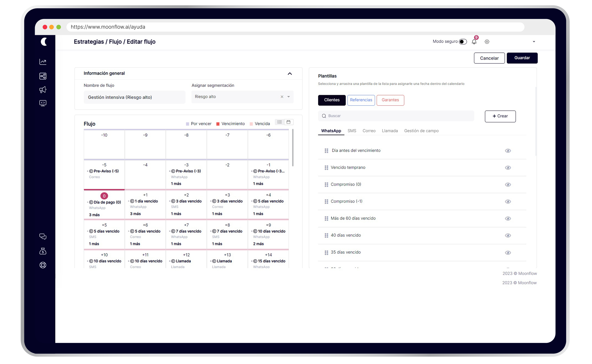
Task: Click the Crear template button
Action: [500, 116]
